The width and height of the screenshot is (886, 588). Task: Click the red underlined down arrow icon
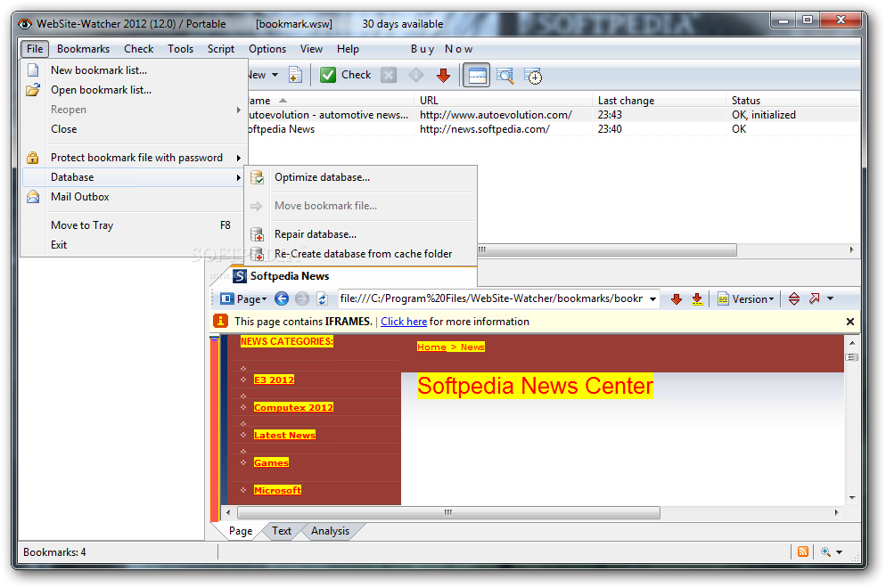tap(697, 299)
